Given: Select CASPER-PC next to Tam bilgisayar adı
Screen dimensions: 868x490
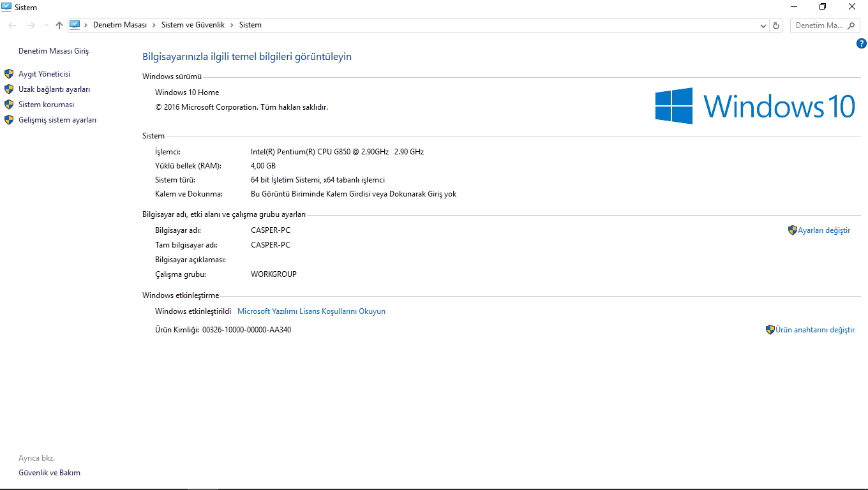Looking at the screenshot, I should (271, 245).
